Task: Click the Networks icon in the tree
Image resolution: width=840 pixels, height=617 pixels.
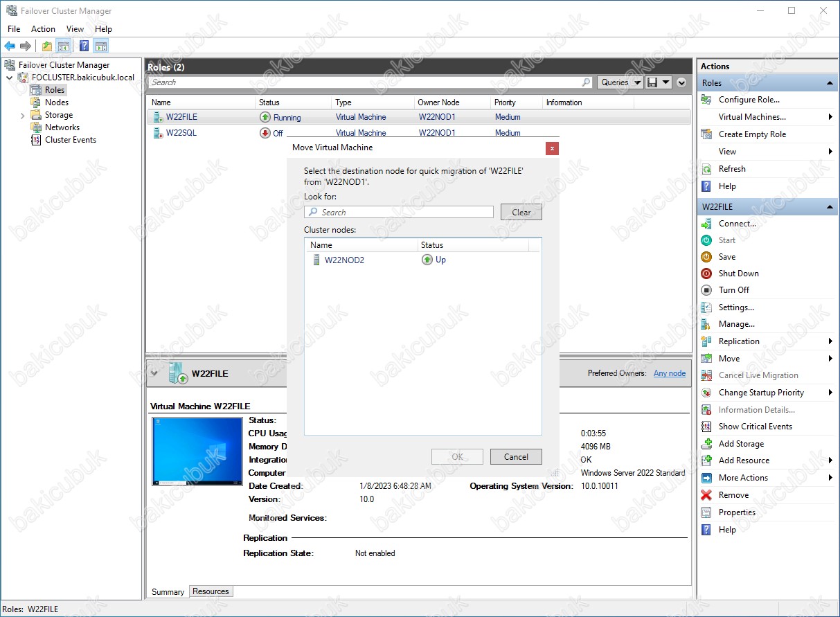Action: pos(37,127)
